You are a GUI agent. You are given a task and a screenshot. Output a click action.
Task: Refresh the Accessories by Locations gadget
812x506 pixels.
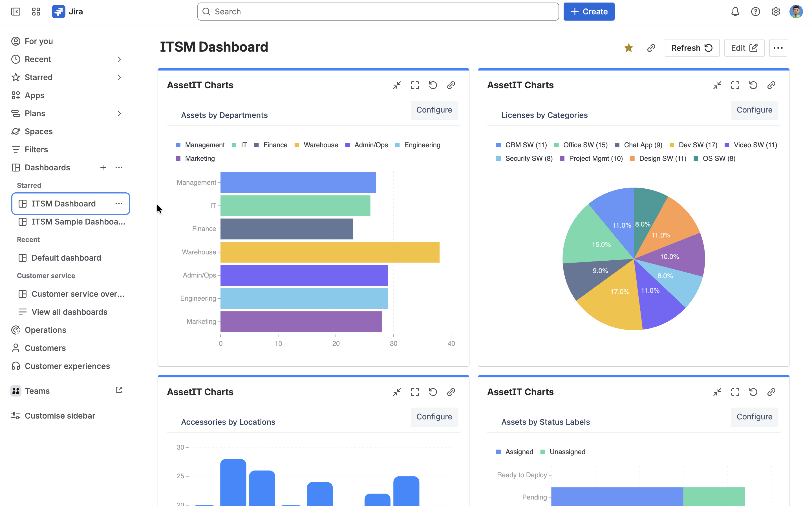click(x=433, y=392)
